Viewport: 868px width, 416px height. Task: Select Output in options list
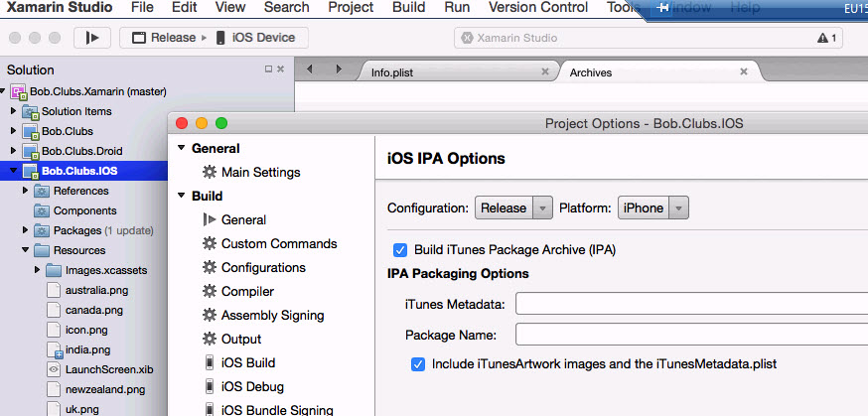[241, 340]
